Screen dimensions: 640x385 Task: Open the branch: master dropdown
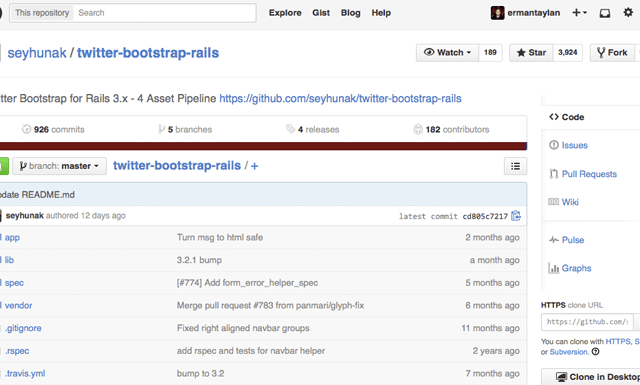(x=60, y=166)
